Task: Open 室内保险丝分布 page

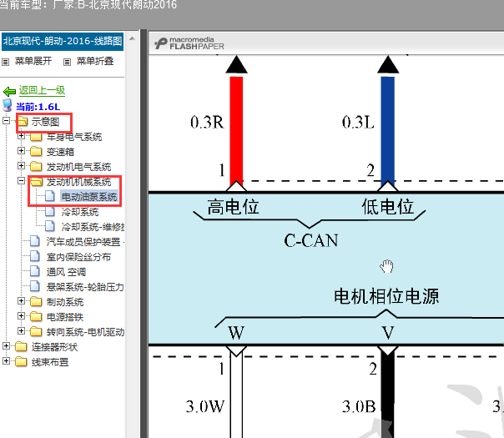Action: [78, 257]
